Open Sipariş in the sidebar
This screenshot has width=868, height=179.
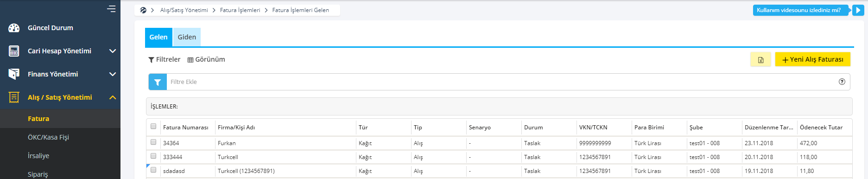tap(38, 174)
